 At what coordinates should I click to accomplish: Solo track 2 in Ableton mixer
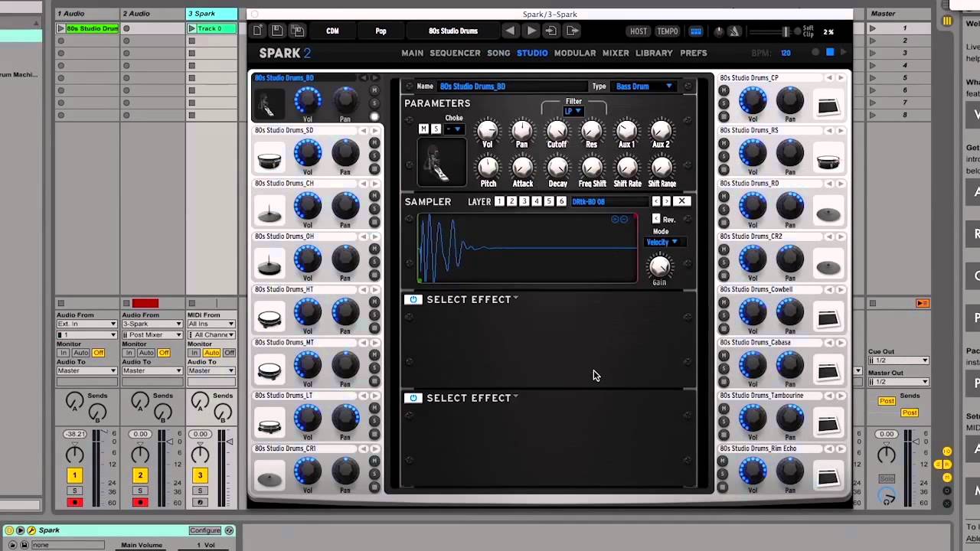coord(139,491)
